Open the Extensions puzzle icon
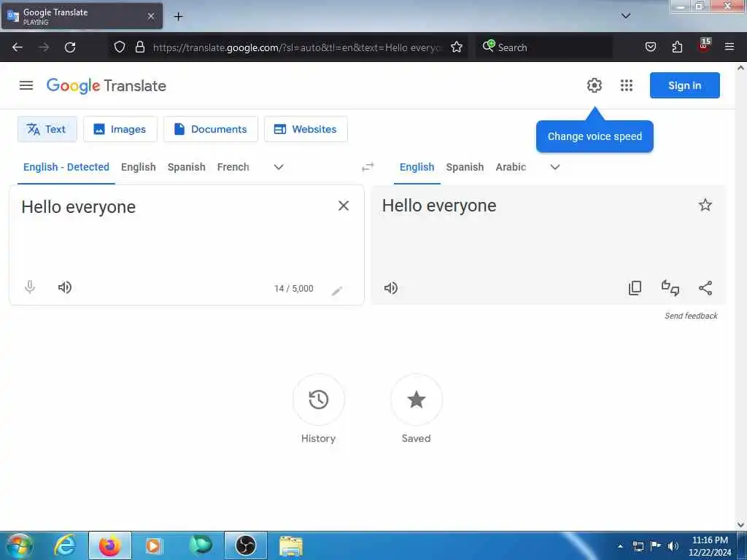The image size is (747, 560). [677, 47]
